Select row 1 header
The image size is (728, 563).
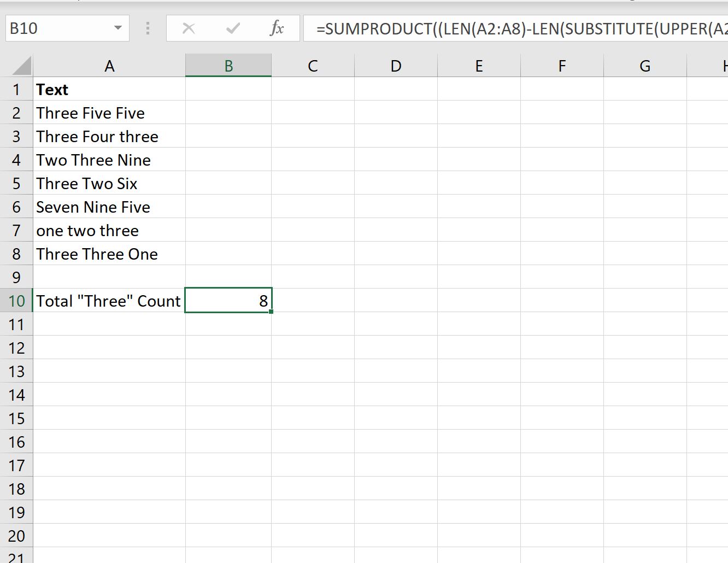pyautogui.click(x=16, y=89)
